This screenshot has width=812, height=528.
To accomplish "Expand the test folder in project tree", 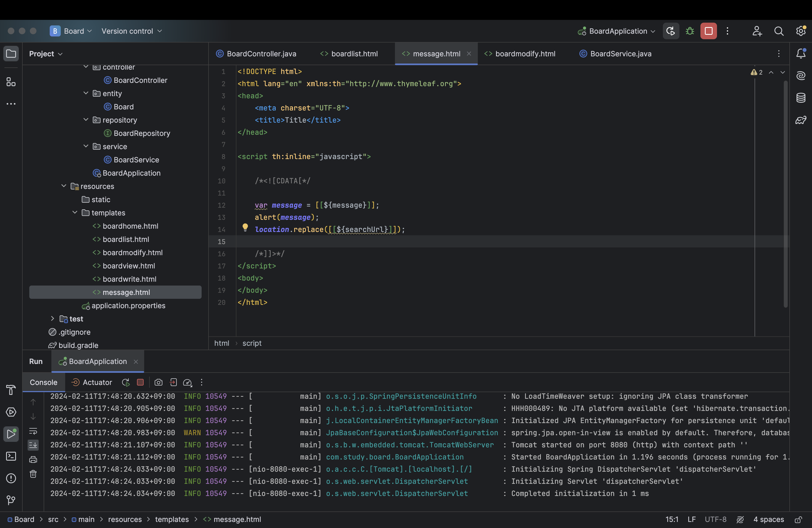I will 52,319.
